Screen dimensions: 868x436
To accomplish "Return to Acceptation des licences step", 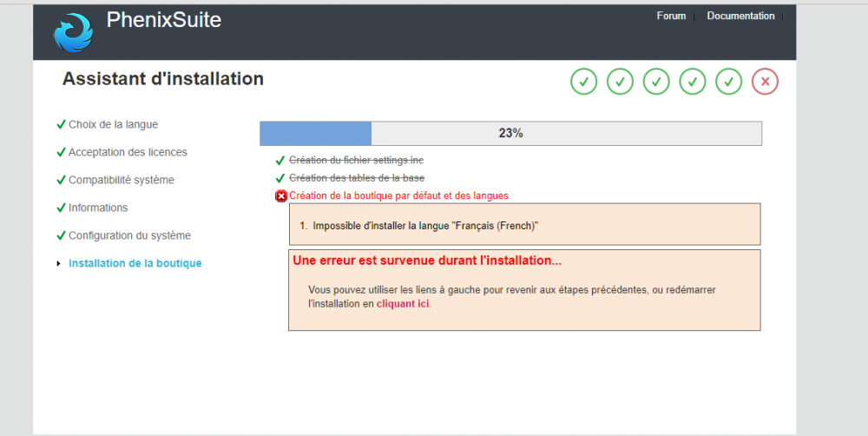I will pyautogui.click(x=128, y=152).
